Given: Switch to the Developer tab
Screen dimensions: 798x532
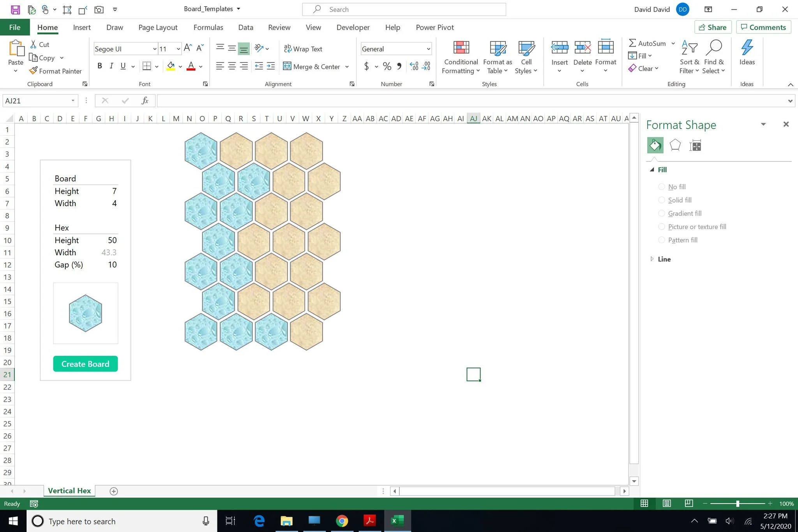Looking at the screenshot, I should point(353,27).
